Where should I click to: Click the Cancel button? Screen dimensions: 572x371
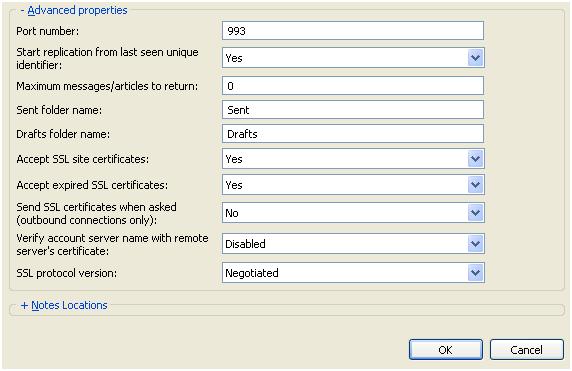[x=526, y=349]
